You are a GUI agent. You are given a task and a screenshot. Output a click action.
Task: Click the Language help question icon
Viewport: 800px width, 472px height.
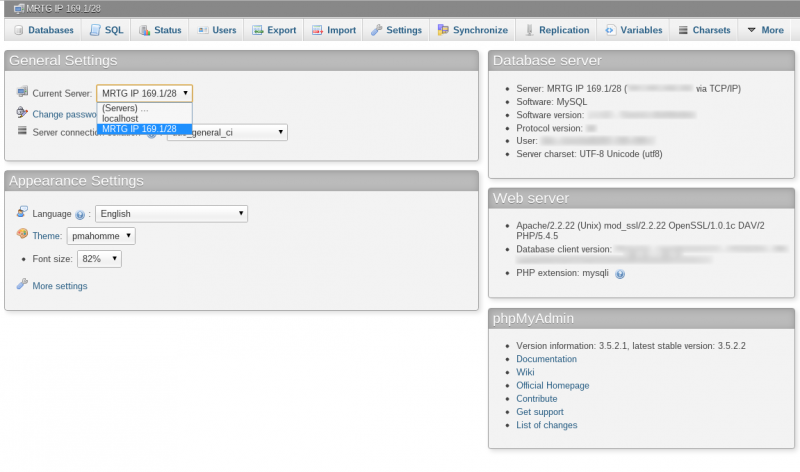pyautogui.click(x=80, y=215)
